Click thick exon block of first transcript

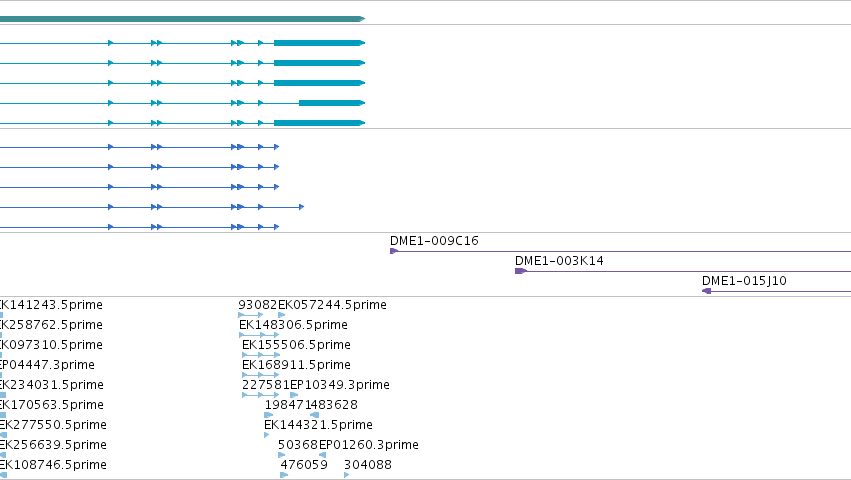[x=319, y=43]
